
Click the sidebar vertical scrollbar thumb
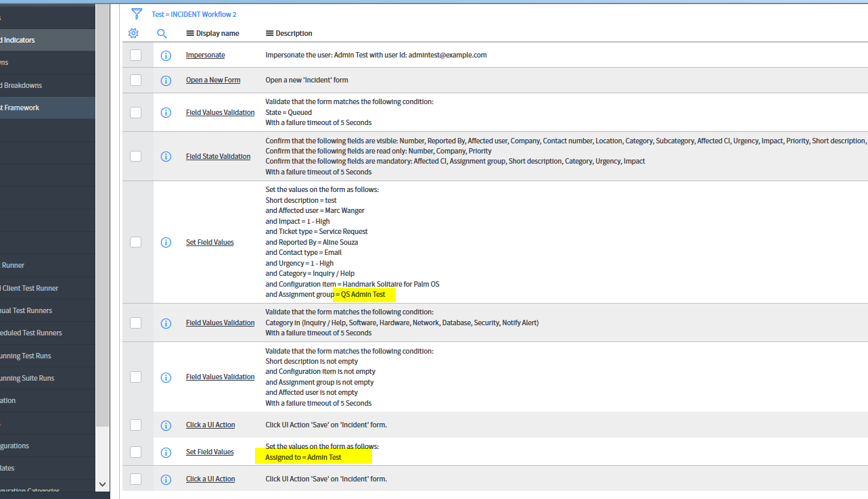(103, 216)
